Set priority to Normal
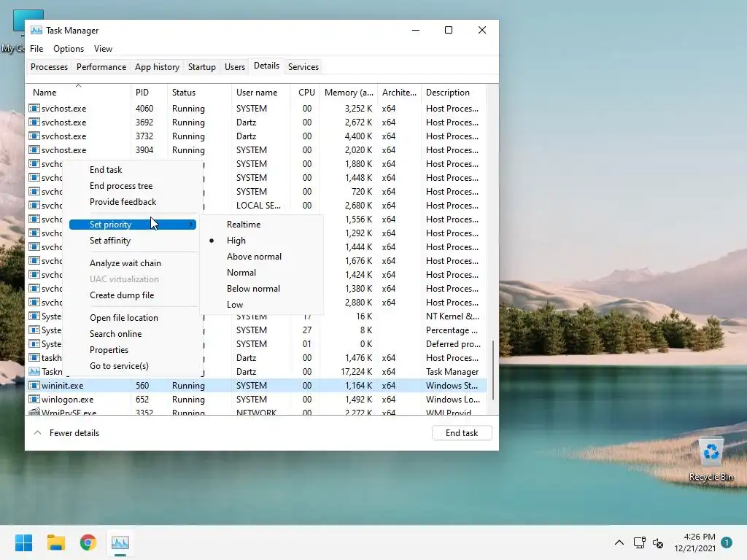Image resolution: width=747 pixels, height=560 pixels. point(241,273)
